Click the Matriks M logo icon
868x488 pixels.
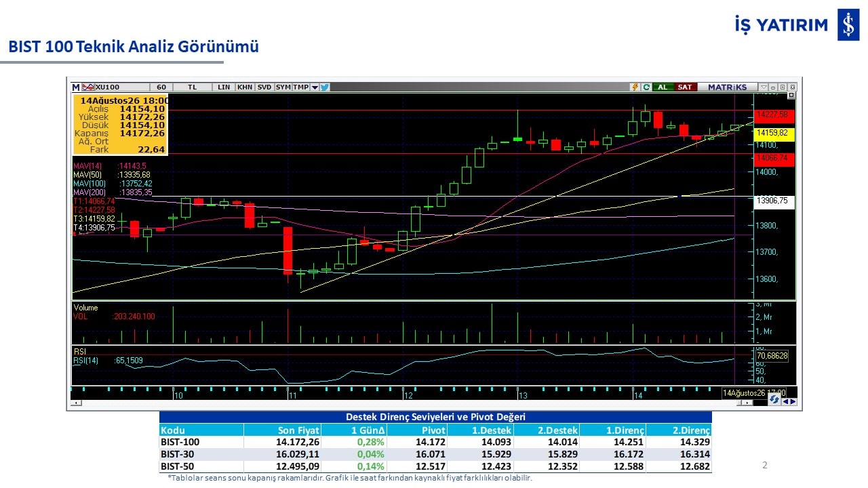pos(76,87)
